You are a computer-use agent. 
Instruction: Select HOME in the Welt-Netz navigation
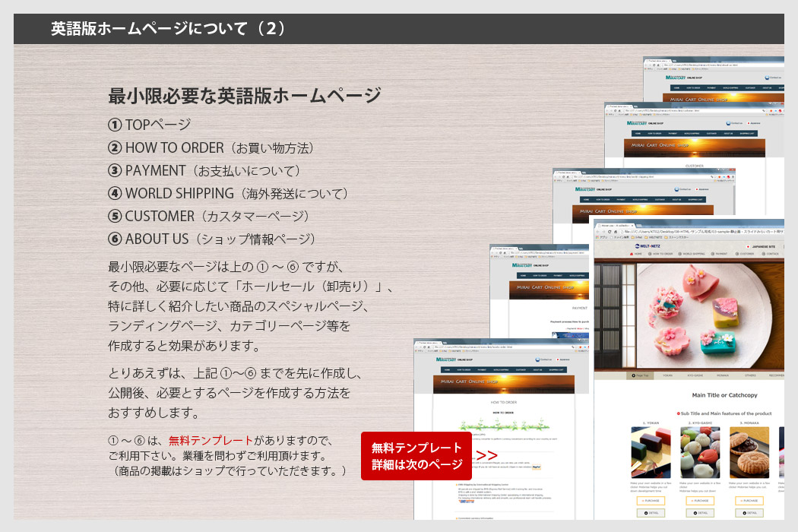[636, 254]
